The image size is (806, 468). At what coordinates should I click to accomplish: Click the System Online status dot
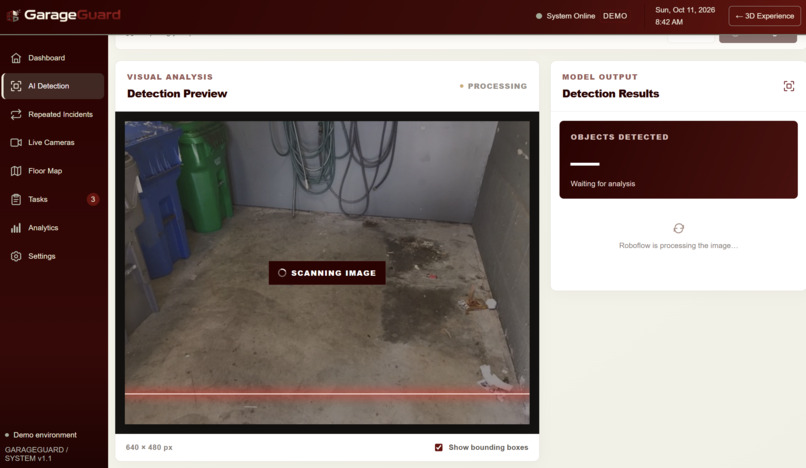[539, 16]
